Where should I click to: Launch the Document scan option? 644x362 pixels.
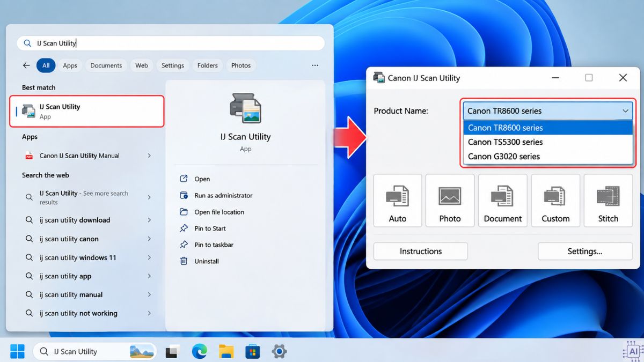click(x=503, y=200)
